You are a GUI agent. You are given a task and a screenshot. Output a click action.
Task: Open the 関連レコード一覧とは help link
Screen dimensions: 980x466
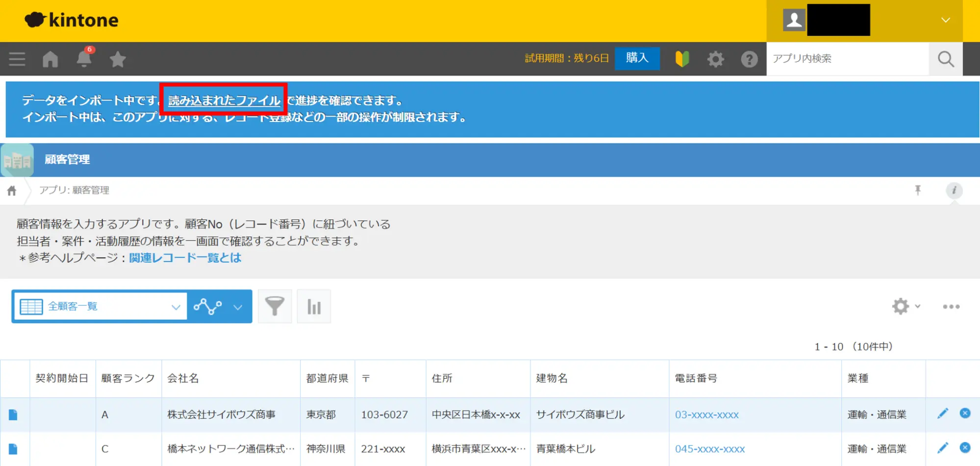pos(185,258)
